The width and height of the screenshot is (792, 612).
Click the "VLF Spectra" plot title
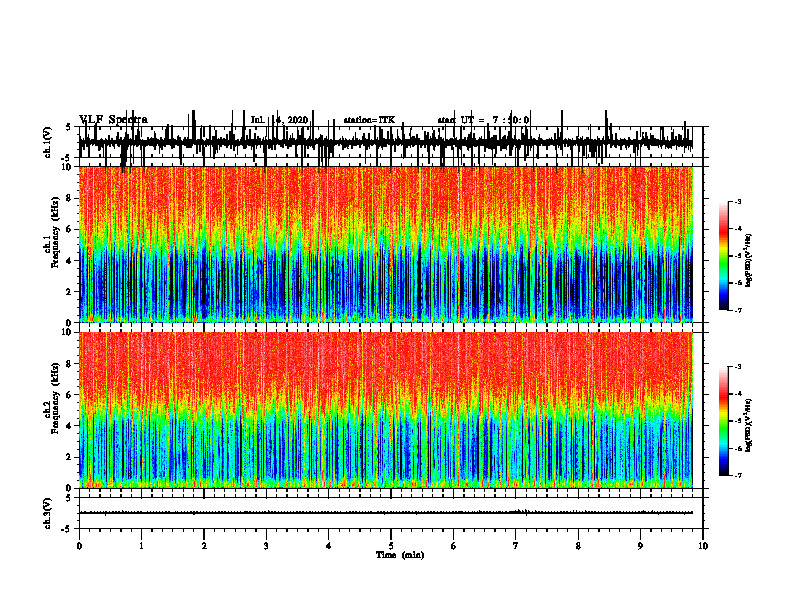(x=113, y=120)
